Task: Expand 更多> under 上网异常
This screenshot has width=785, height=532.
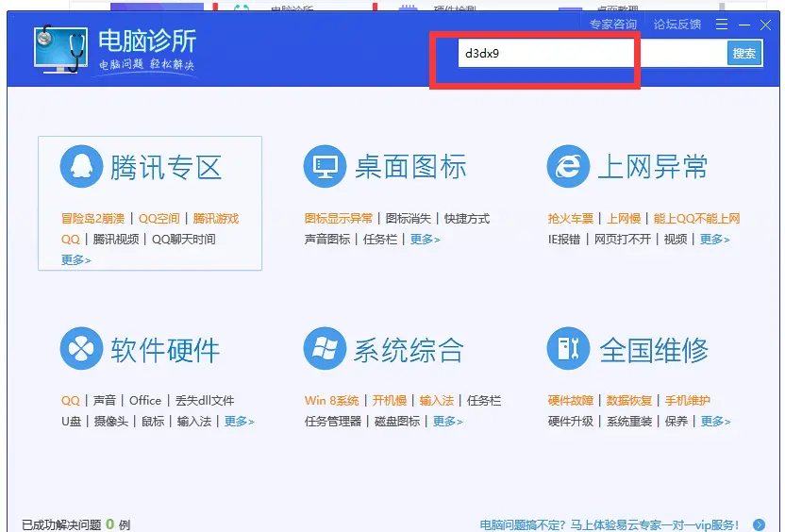Action: pos(714,240)
